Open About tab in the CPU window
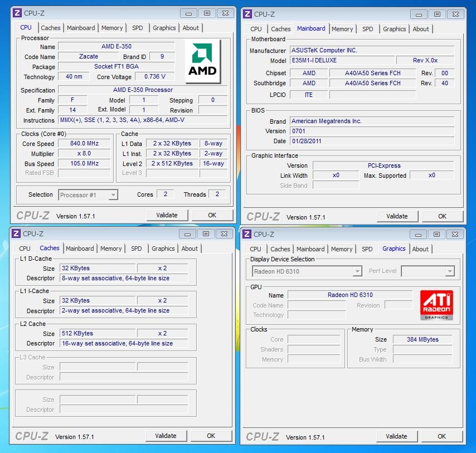This screenshot has height=453, width=476. click(191, 28)
